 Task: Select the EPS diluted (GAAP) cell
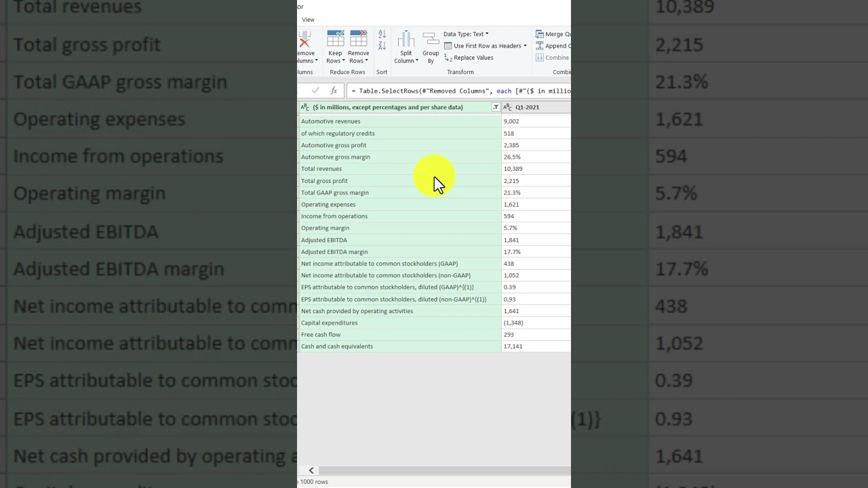click(x=400, y=287)
